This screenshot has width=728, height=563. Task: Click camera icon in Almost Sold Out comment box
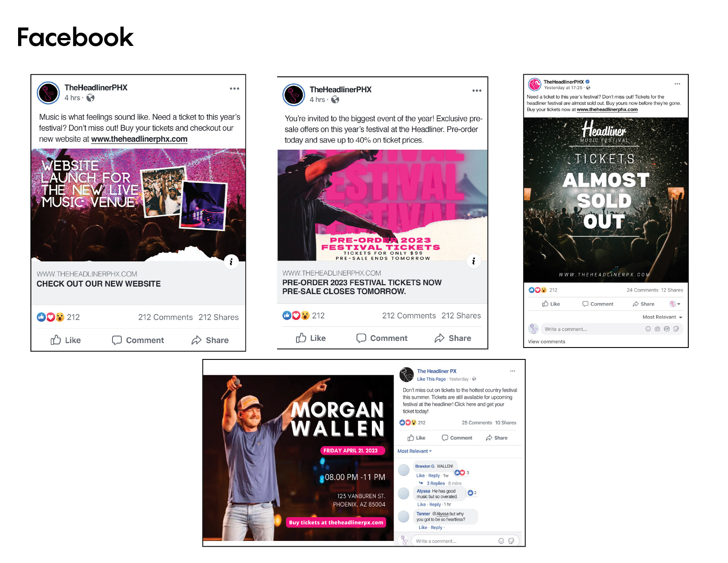657,329
